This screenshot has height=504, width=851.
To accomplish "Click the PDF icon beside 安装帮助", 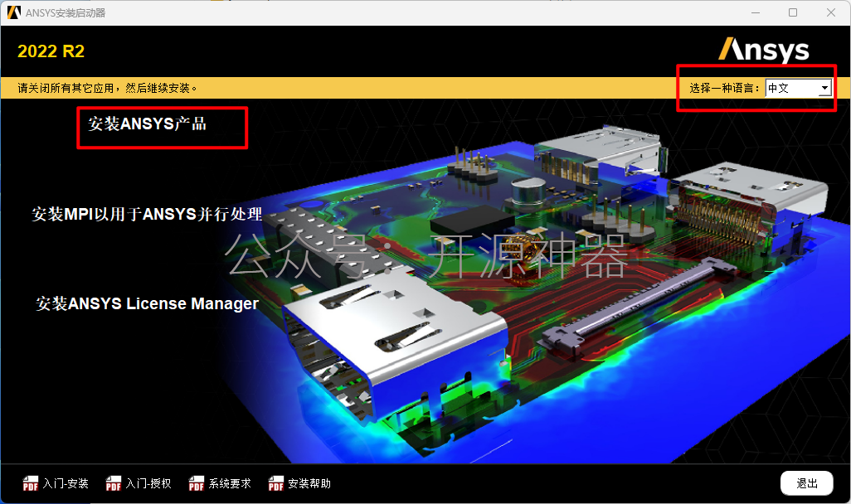I will (x=275, y=483).
